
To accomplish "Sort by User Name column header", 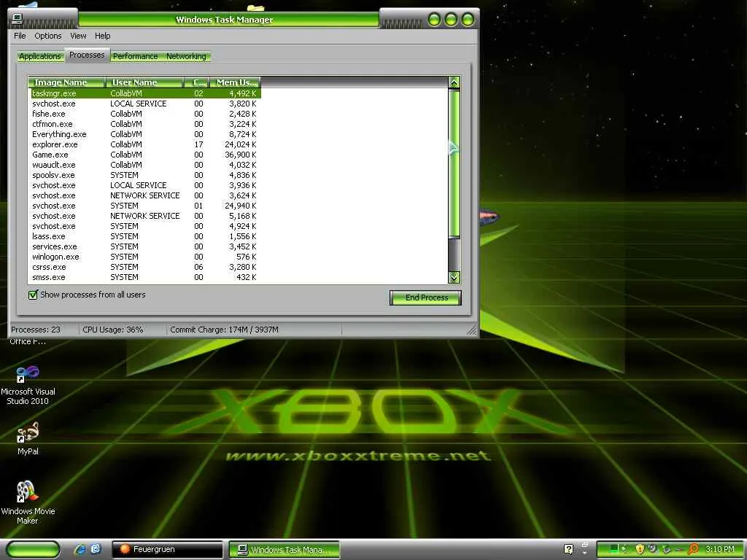I will (x=144, y=82).
